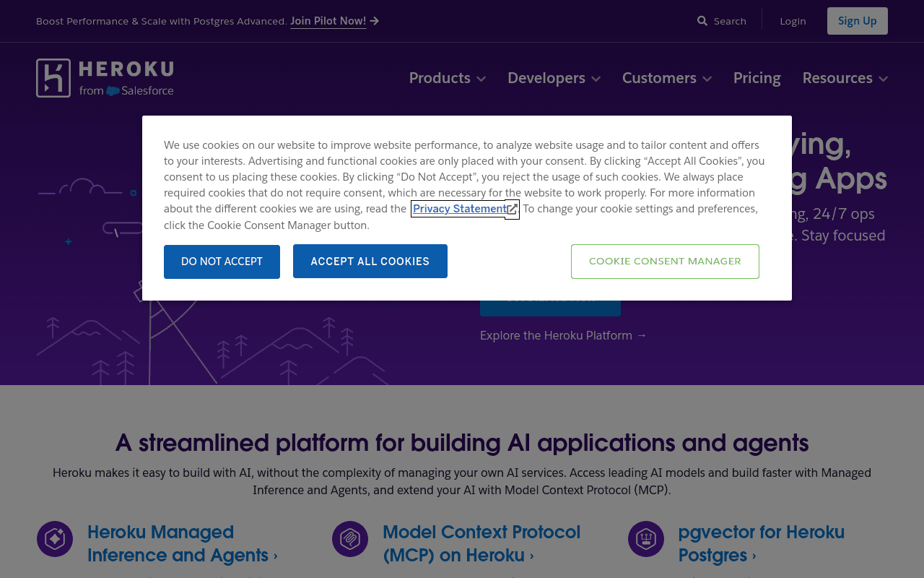Click the Search text in header

(730, 21)
